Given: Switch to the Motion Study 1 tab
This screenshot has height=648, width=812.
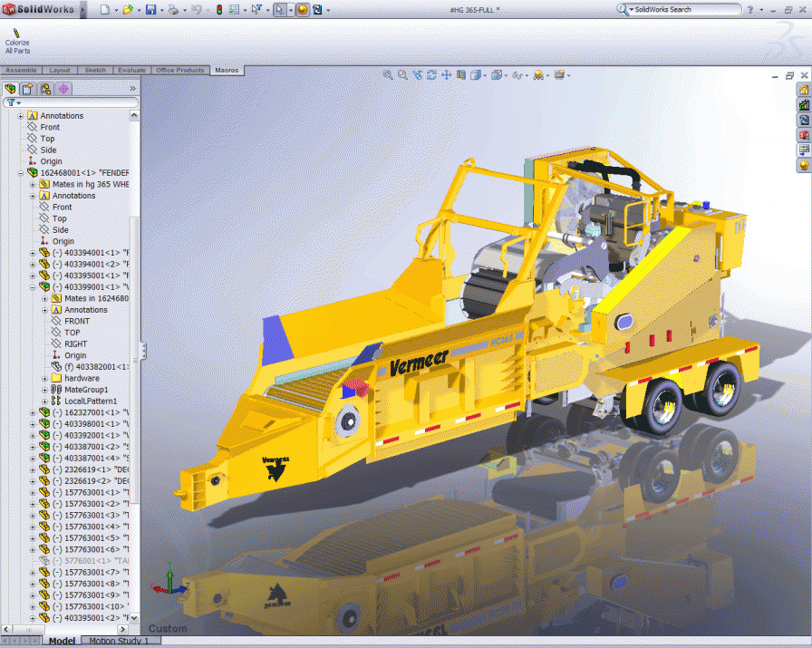Looking at the screenshot, I should [121, 641].
